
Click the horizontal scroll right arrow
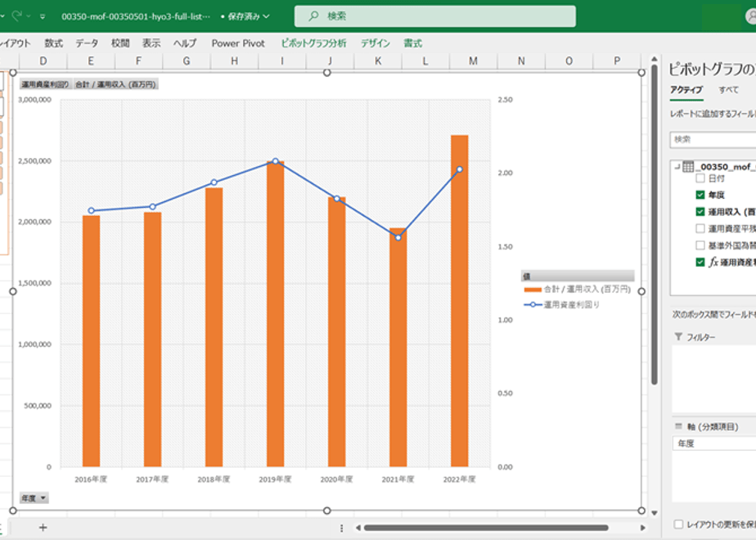[643, 528]
